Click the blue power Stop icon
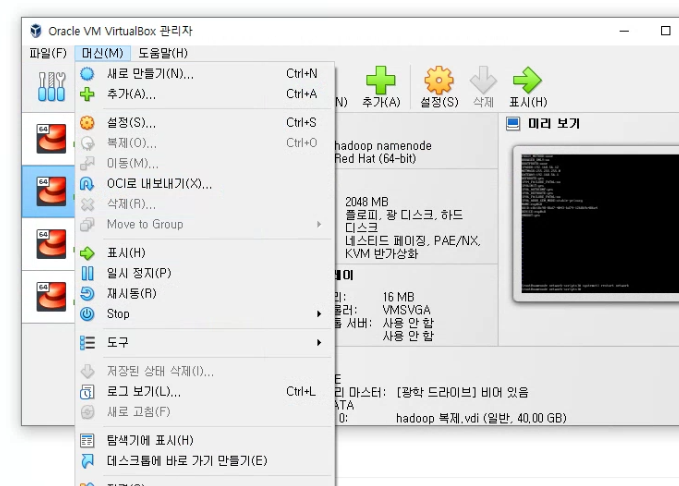679x486 pixels. (87, 314)
